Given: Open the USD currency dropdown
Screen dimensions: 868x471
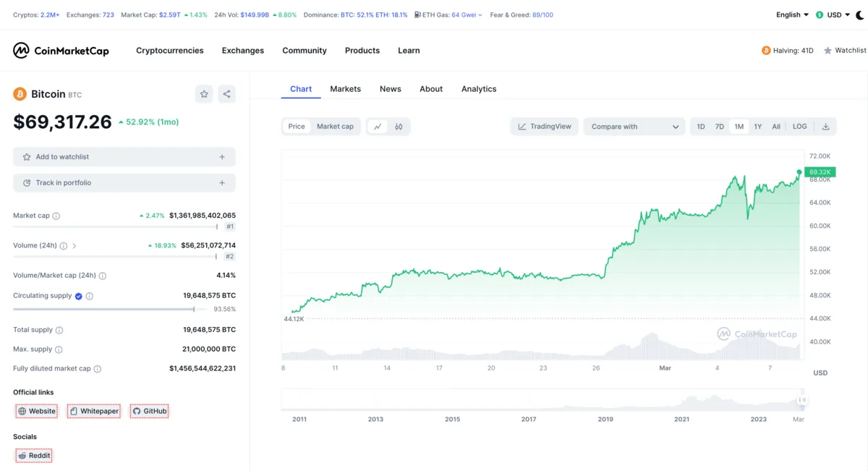Looking at the screenshot, I should (x=833, y=14).
